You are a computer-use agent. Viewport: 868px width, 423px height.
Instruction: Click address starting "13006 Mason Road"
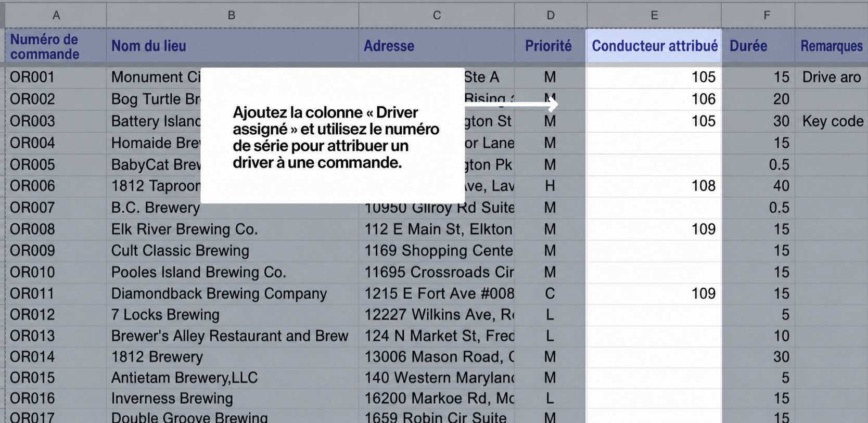tap(437, 357)
